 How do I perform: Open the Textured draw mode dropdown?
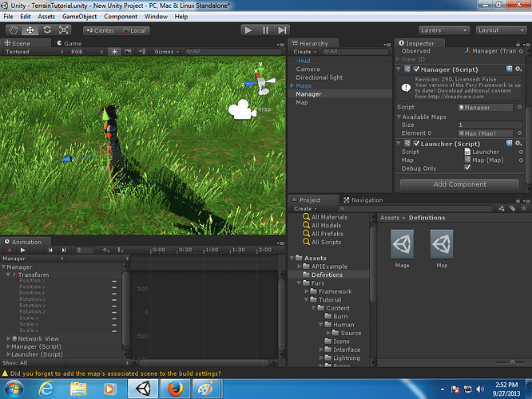tap(34, 52)
